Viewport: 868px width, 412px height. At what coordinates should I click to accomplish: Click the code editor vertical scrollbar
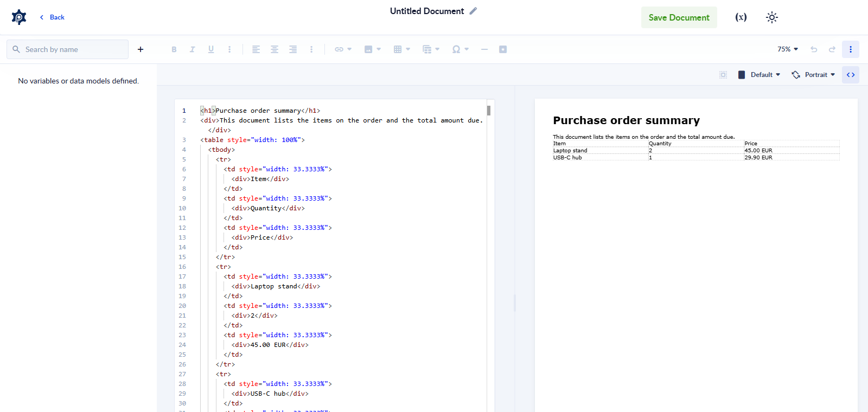[x=489, y=111]
